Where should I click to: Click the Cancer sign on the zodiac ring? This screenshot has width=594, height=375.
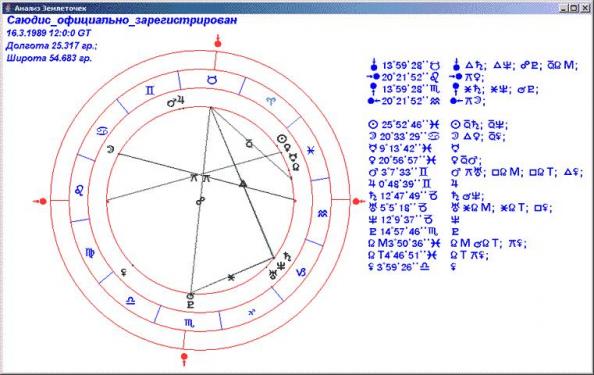click(x=103, y=131)
